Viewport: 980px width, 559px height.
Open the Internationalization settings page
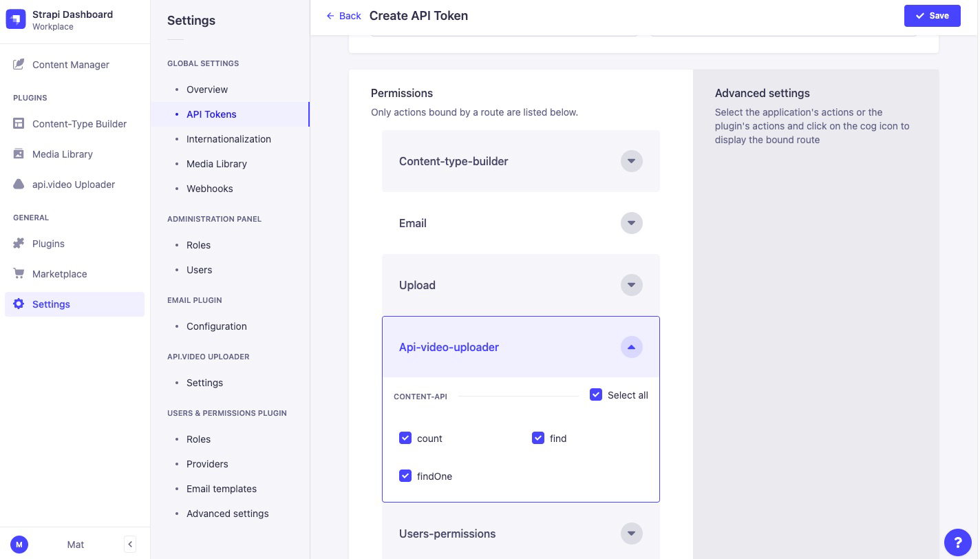(x=230, y=139)
